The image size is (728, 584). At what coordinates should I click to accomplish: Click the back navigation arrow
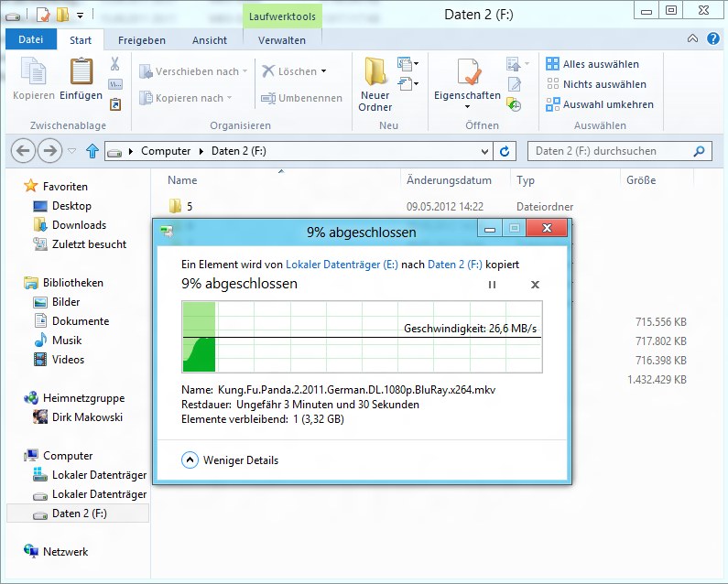pos(23,151)
